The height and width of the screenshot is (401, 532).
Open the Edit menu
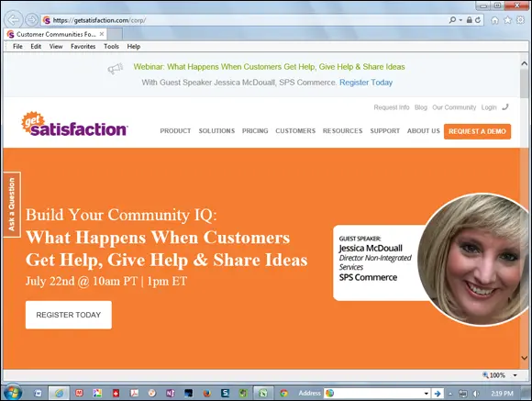point(36,47)
